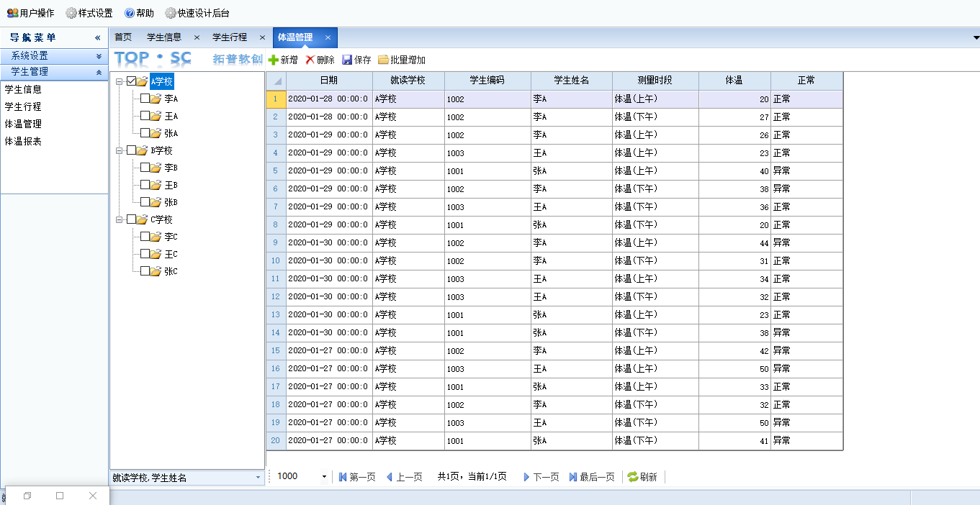980x505 pixels.
Task: Click the folder icon of C学校
Action: pos(142,219)
